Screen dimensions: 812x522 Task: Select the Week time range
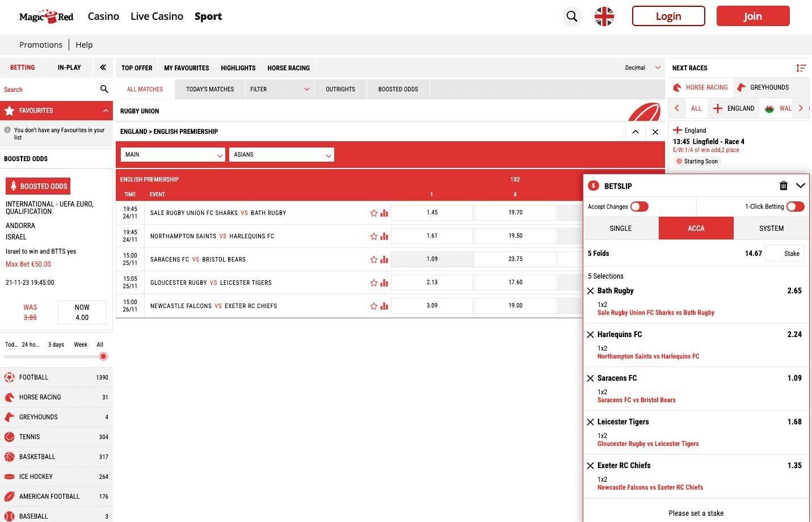pyautogui.click(x=81, y=344)
